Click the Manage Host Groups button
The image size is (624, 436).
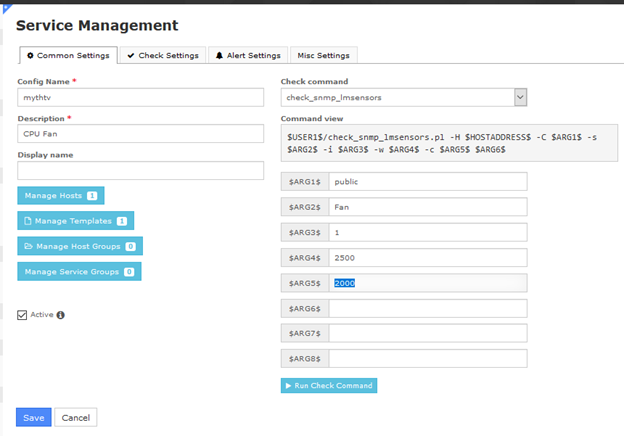pos(80,246)
